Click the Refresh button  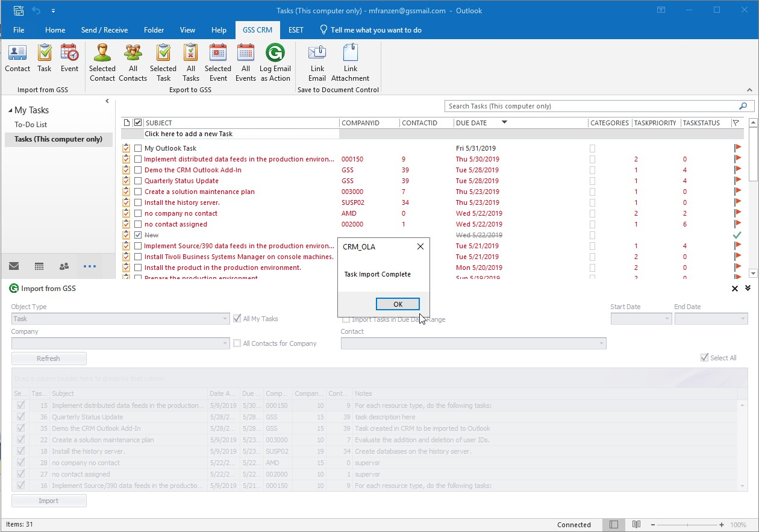[x=49, y=358]
